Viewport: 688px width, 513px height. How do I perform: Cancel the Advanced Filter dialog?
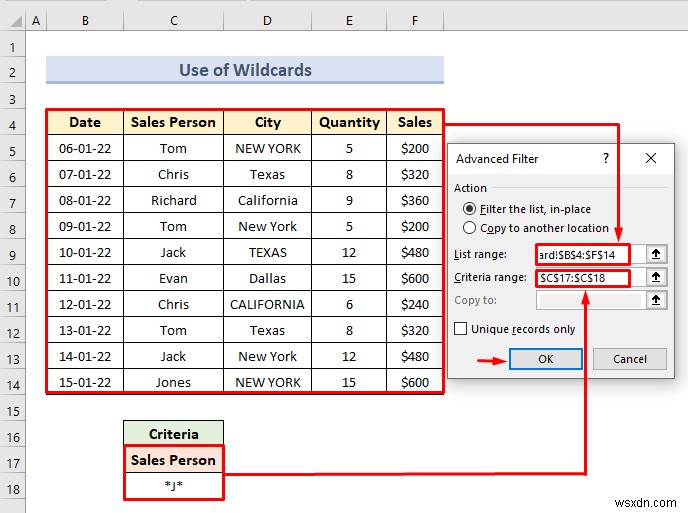[x=630, y=359]
